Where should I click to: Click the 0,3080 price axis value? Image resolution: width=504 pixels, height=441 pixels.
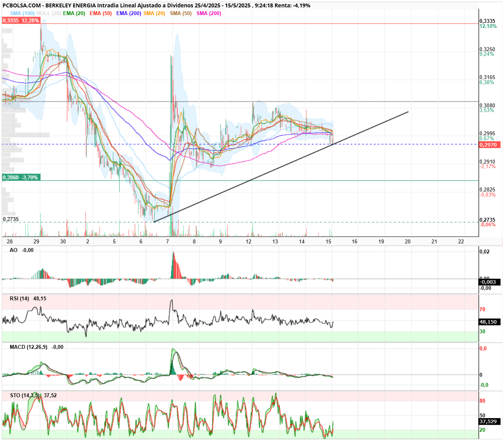487,105
